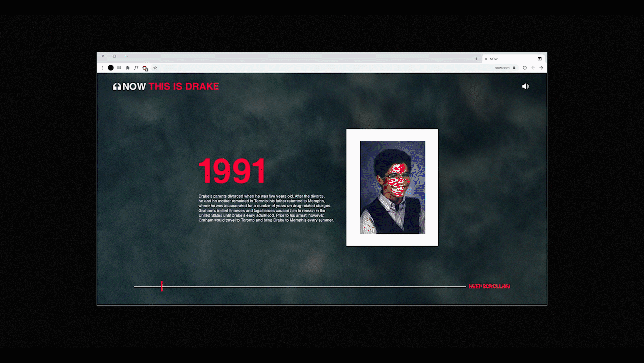Screen dimensions: 644x363
Task: Click the window close X button
Action: (x=103, y=56)
